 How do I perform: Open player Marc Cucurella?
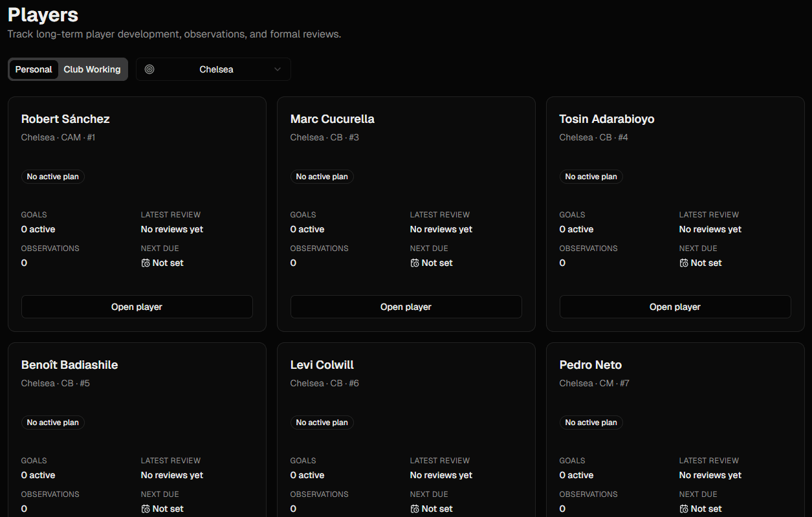click(406, 307)
